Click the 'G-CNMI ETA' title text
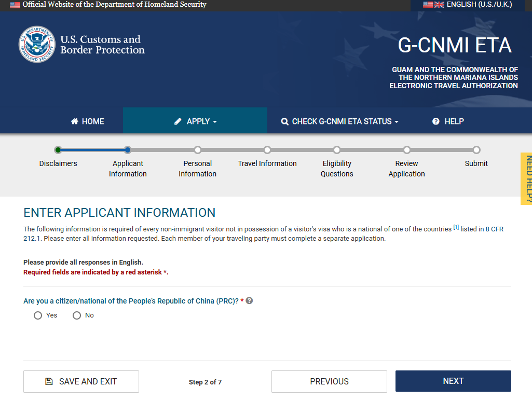The width and height of the screenshot is (532, 400). point(455,45)
